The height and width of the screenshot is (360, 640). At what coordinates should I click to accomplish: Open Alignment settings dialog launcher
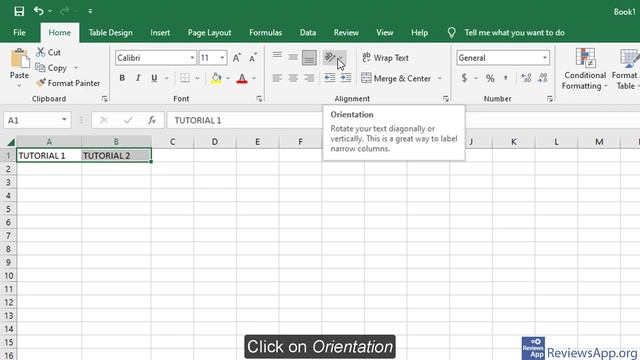click(446, 99)
